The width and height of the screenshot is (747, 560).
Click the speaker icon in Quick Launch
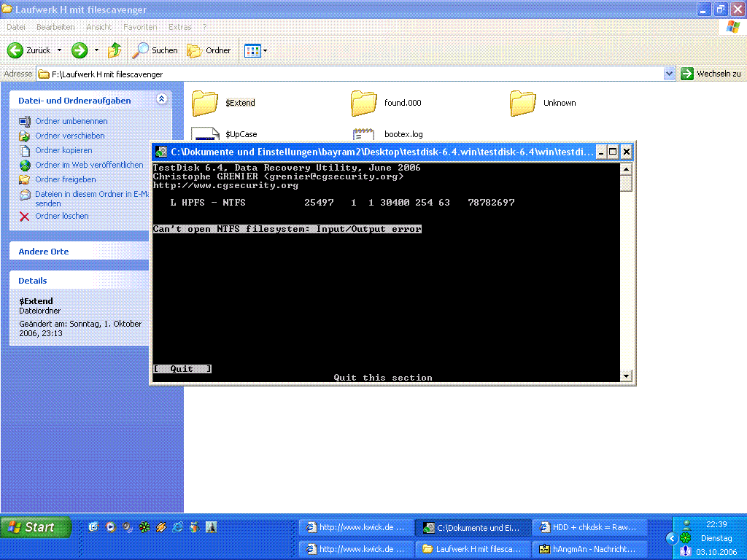point(127,526)
